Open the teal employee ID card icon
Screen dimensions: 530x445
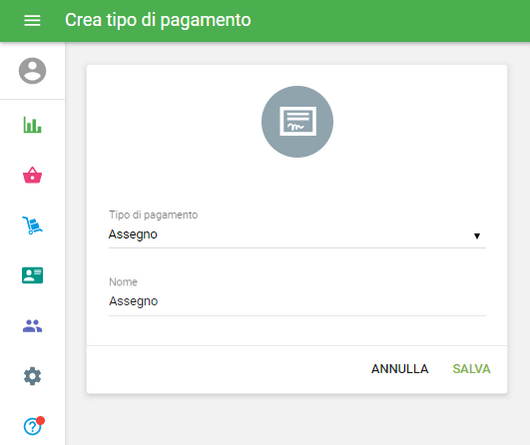click(32, 275)
